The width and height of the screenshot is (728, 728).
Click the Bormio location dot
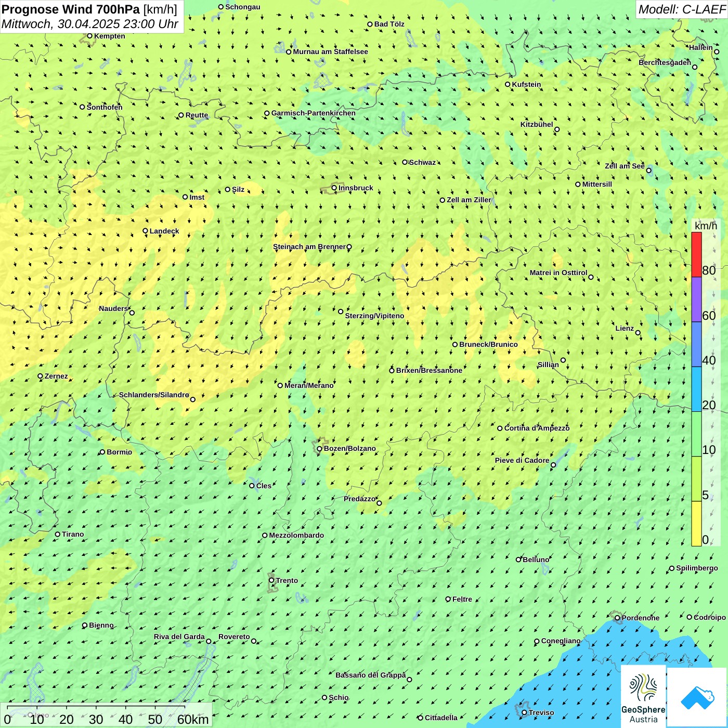coord(102,452)
